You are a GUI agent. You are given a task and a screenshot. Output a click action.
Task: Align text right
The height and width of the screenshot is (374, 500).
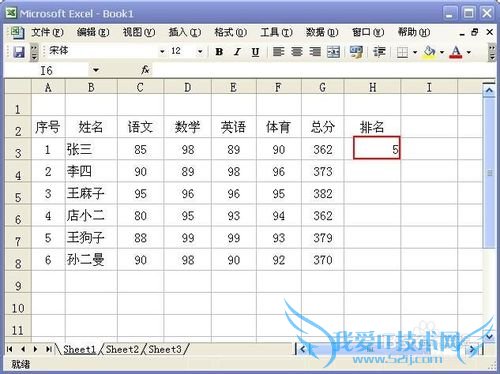[315, 52]
